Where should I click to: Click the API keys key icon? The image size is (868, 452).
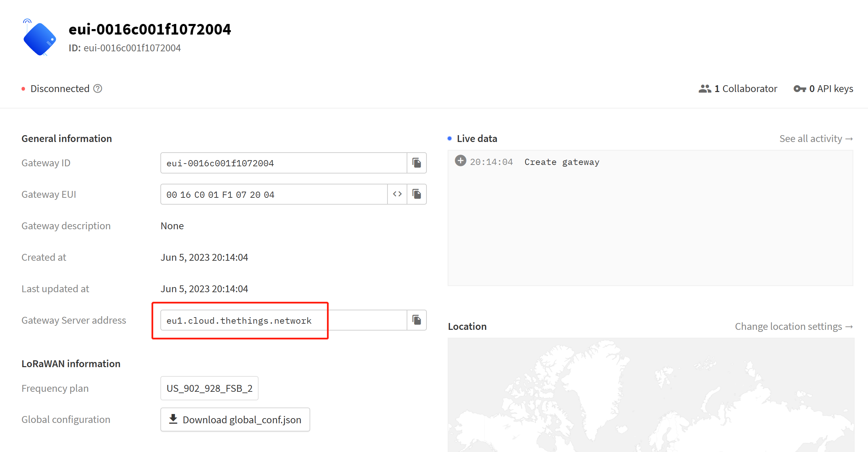pyautogui.click(x=800, y=89)
